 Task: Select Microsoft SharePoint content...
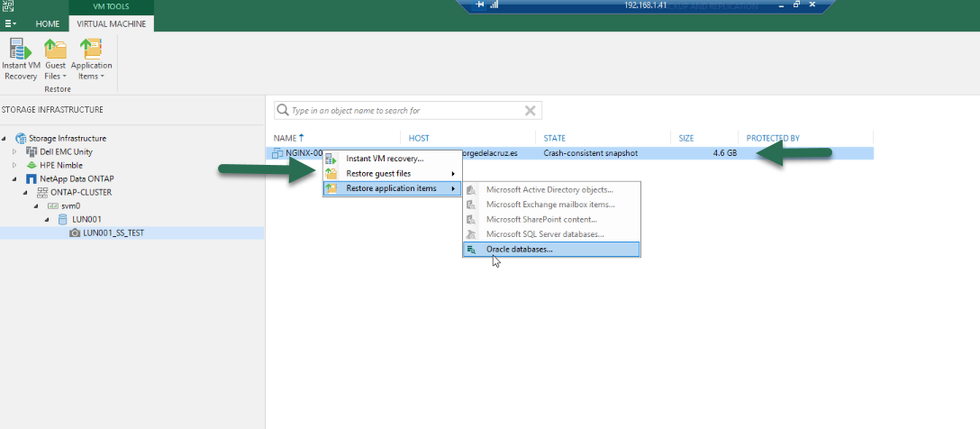click(551, 220)
